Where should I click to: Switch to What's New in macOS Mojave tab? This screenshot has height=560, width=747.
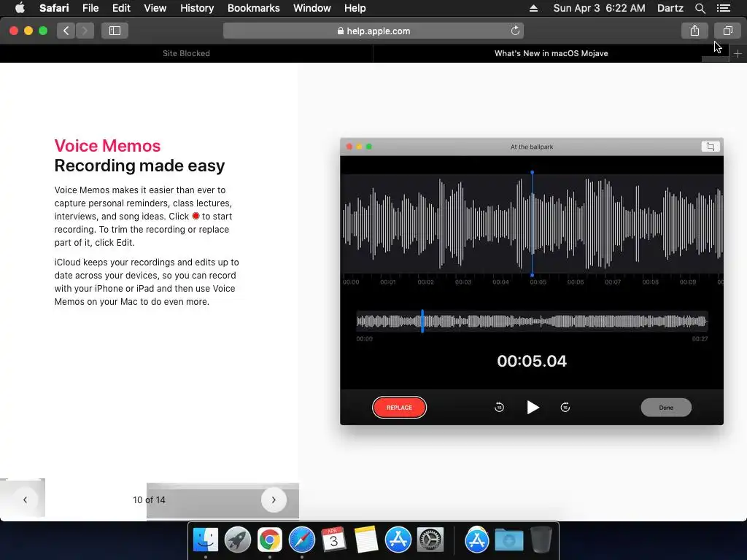[x=551, y=53]
